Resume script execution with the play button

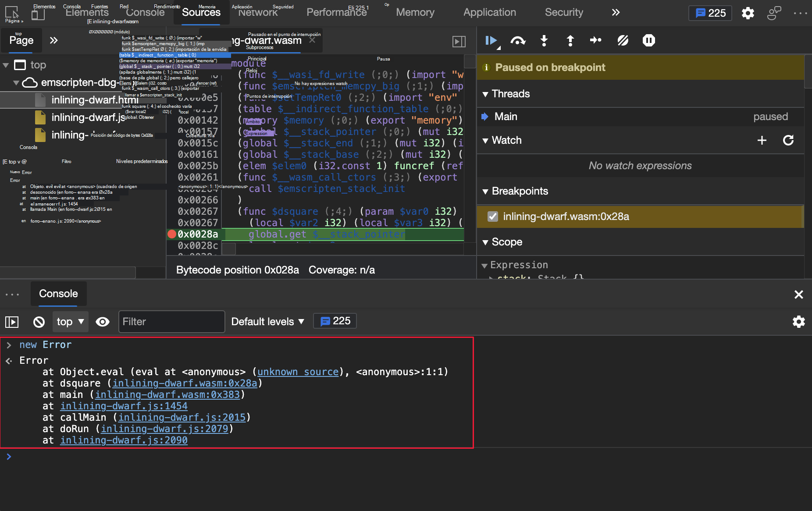[x=491, y=41]
